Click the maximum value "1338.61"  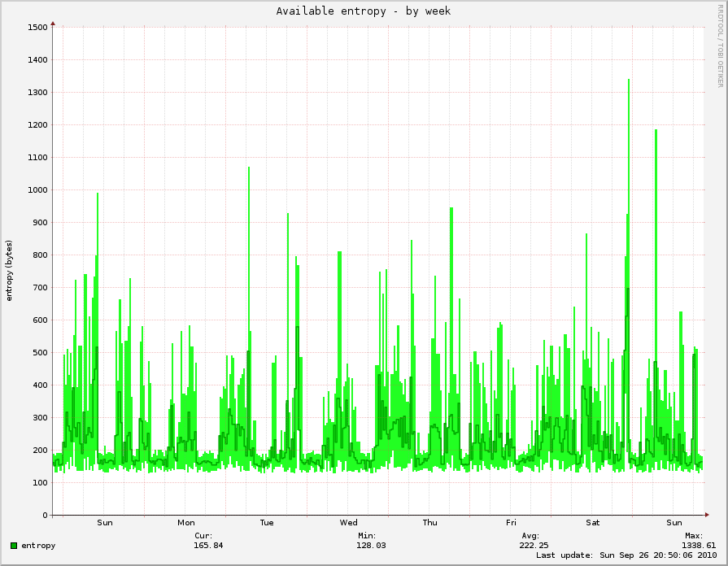[x=699, y=545]
